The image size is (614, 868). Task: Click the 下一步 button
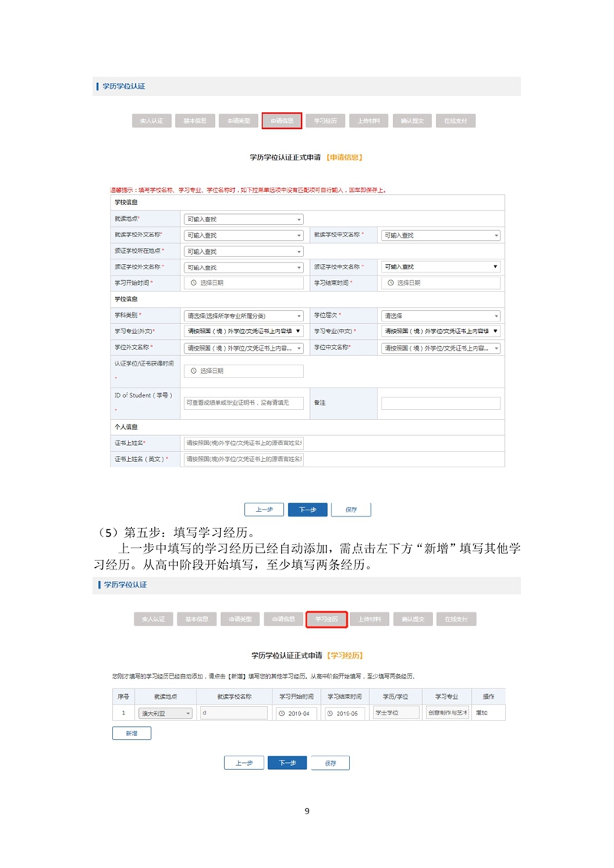click(x=308, y=509)
